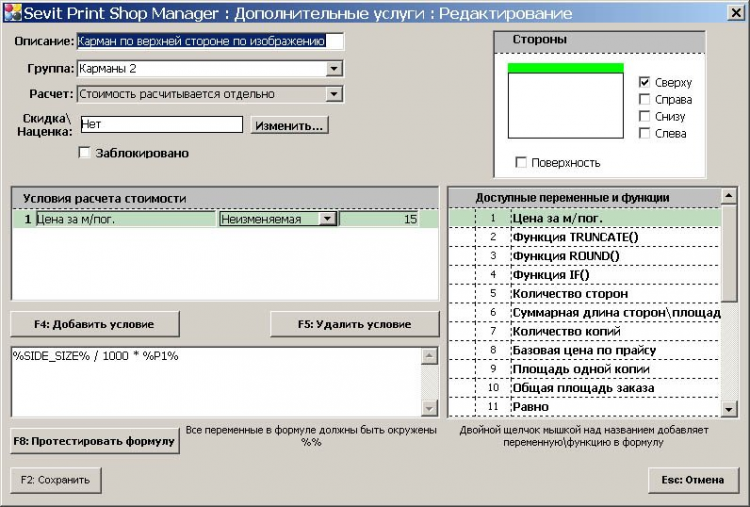
Task: Enable the Снизу side checkbox
Action: click(644, 116)
